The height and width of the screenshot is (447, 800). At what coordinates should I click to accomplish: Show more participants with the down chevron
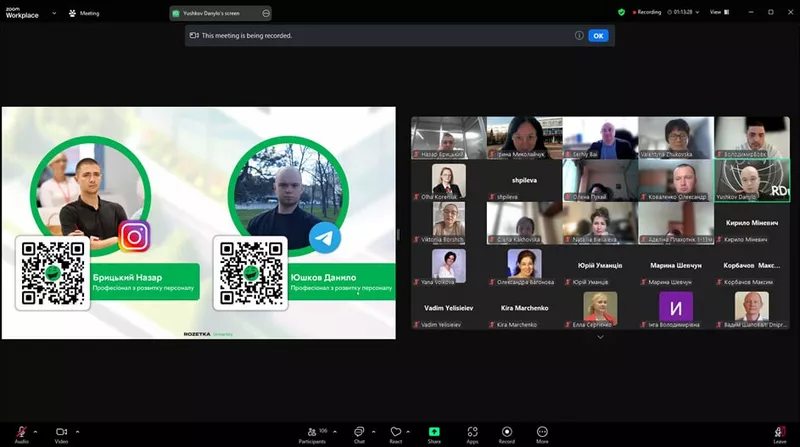point(601,337)
